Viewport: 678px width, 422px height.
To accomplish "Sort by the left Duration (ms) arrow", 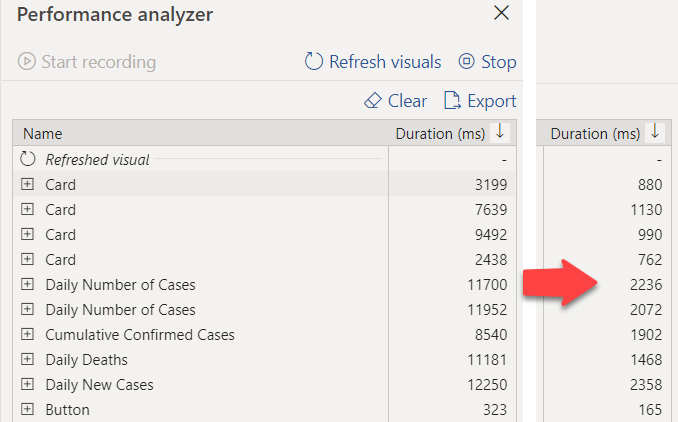I will pyautogui.click(x=500, y=131).
